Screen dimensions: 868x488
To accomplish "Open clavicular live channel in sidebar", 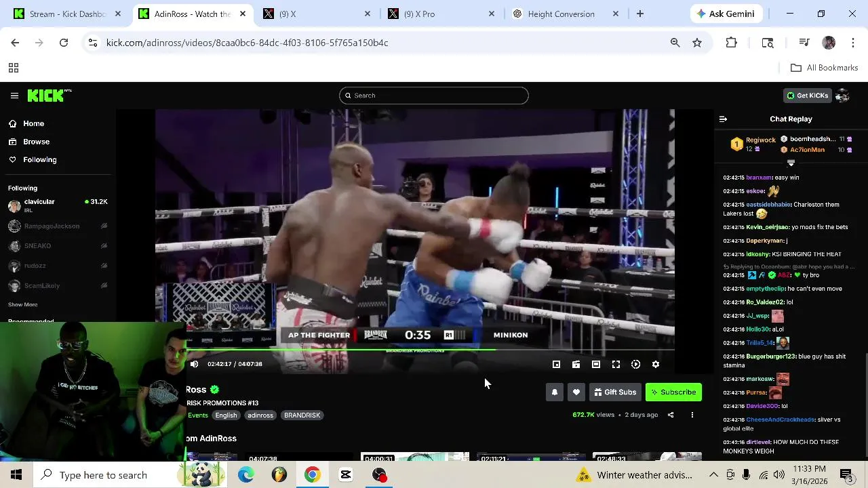I will point(58,205).
